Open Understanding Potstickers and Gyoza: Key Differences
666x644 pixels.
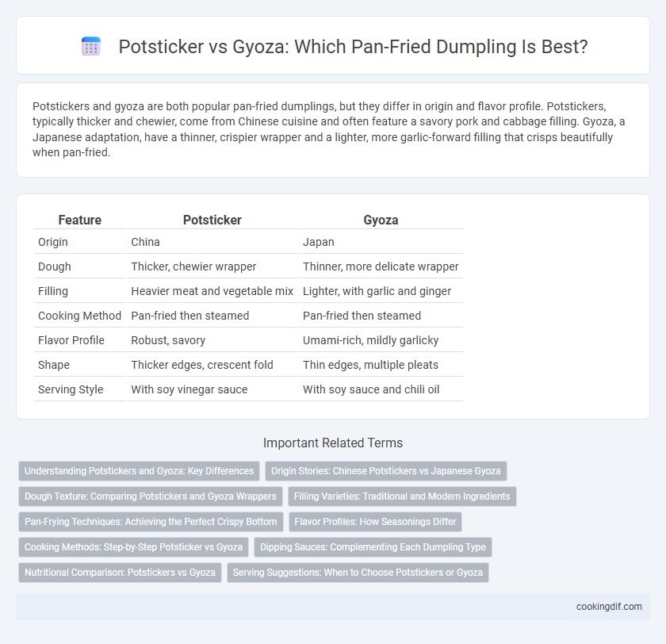point(139,470)
